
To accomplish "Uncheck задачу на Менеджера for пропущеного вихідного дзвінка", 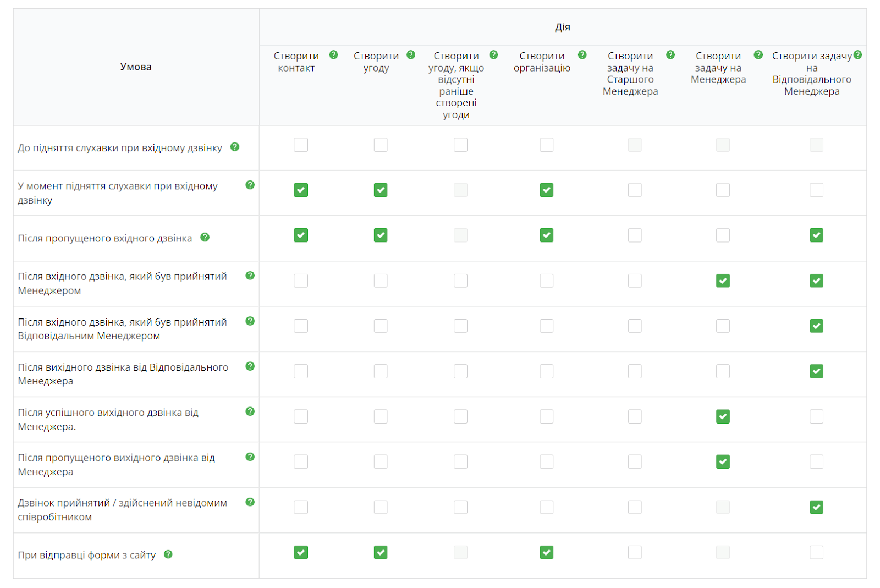I will tap(723, 461).
